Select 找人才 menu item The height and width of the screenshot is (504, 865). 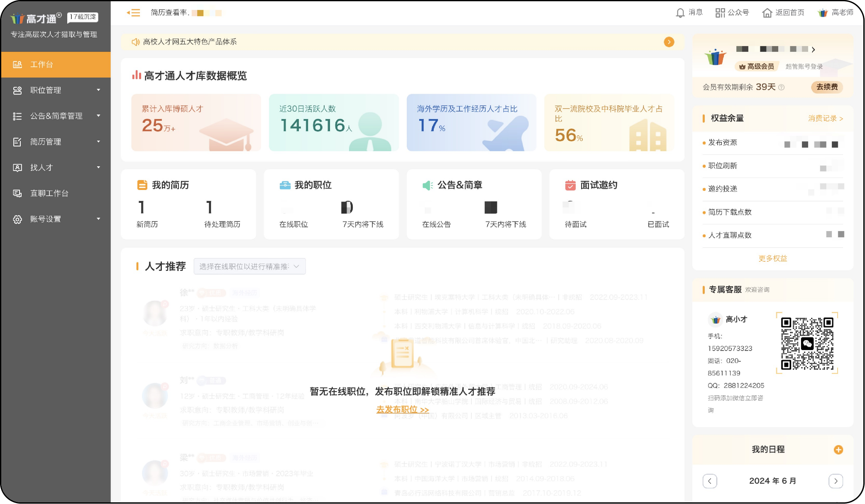point(56,168)
